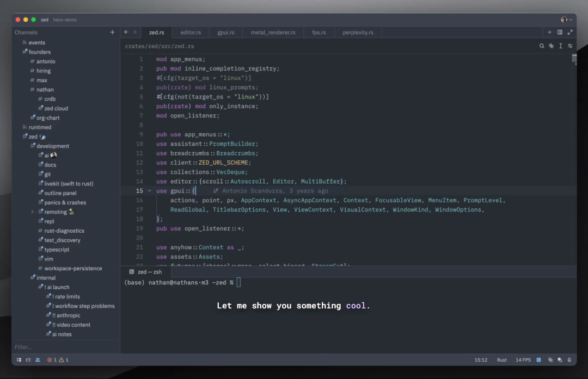
Task: Toggle the terminal panel in status bar
Action: [538, 360]
